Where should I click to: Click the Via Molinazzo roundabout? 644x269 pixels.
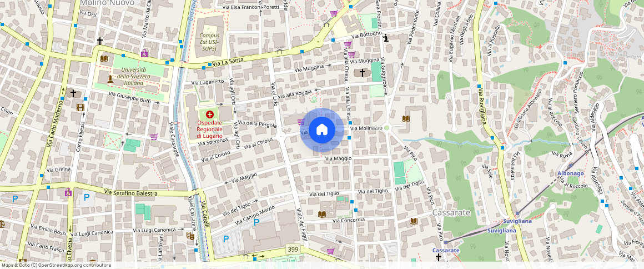pos(387,128)
